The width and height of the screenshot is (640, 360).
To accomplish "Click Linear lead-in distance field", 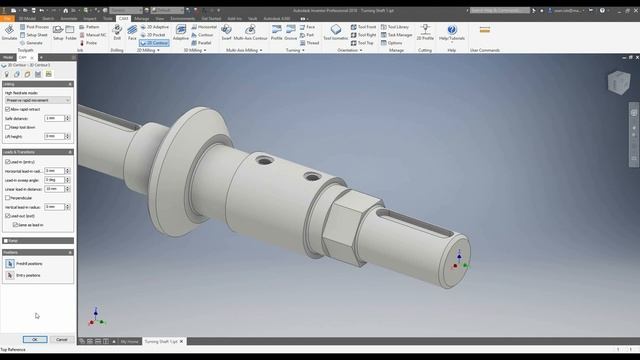I will (x=55, y=189).
